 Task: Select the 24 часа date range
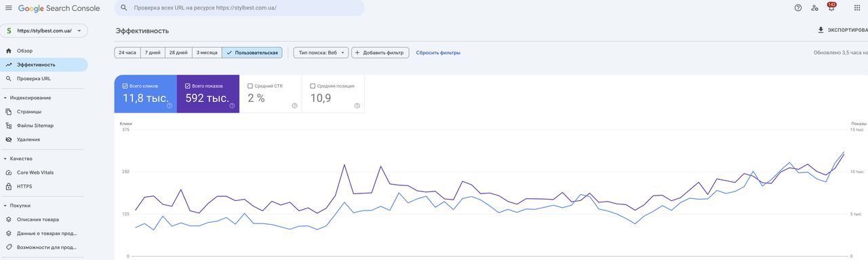coord(127,52)
